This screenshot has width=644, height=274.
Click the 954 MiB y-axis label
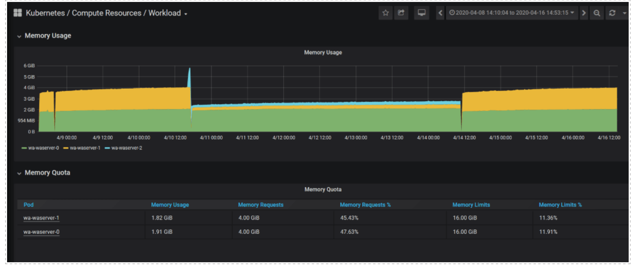pyautogui.click(x=26, y=121)
